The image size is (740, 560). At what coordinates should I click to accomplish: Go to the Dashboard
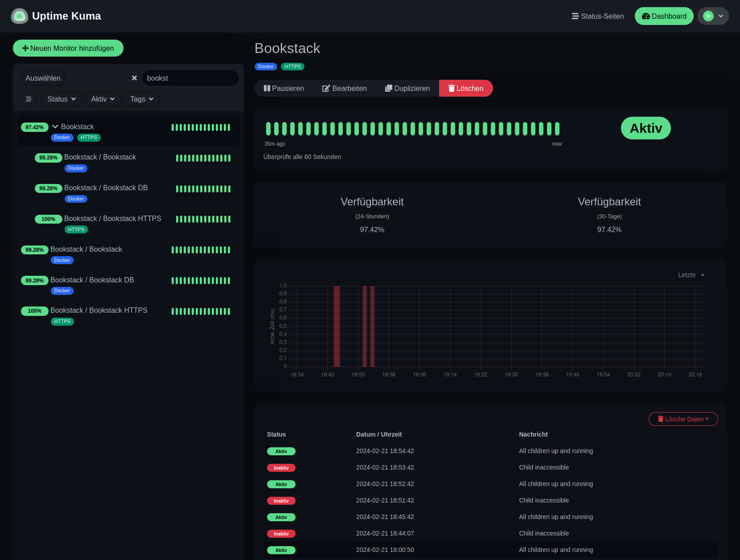[664, 16]
